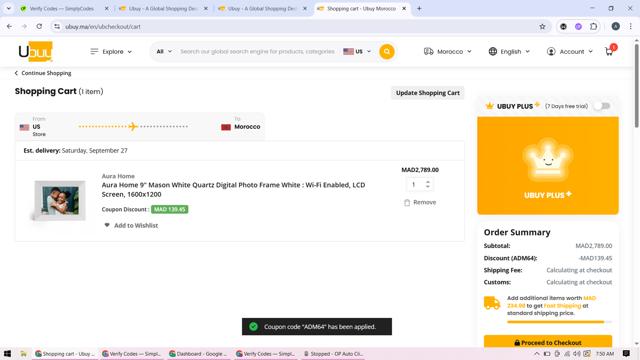Image resolution: width=640 pixels, height=360 pixels.
Task: Click the US flag in From store
Action: click(x=24, y=127)
